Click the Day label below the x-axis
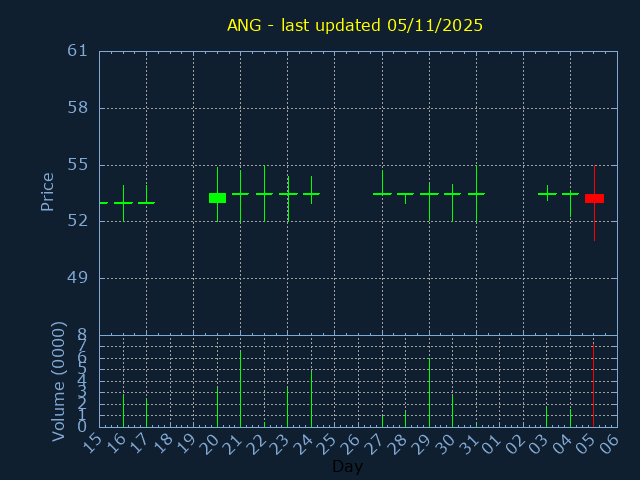 click(347, 466)
